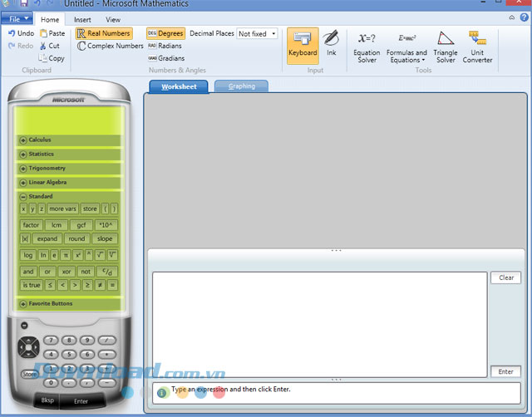
Task: Open the Unit Converter tool
Action: click(x=477, y=47)
